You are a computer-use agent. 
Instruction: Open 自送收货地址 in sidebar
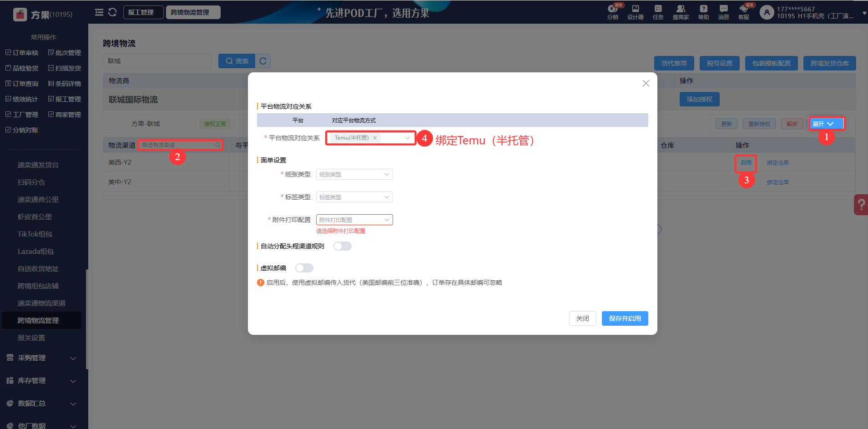click(38, 269)
